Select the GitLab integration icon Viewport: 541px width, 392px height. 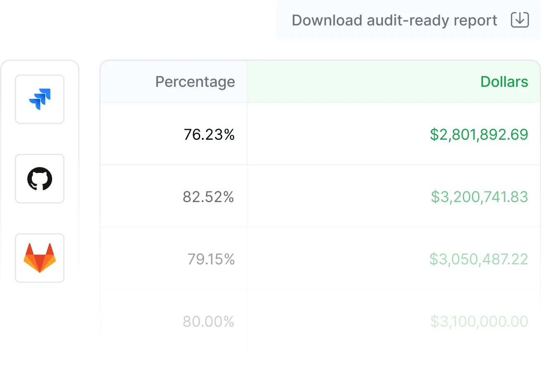[x=40, y=258]
